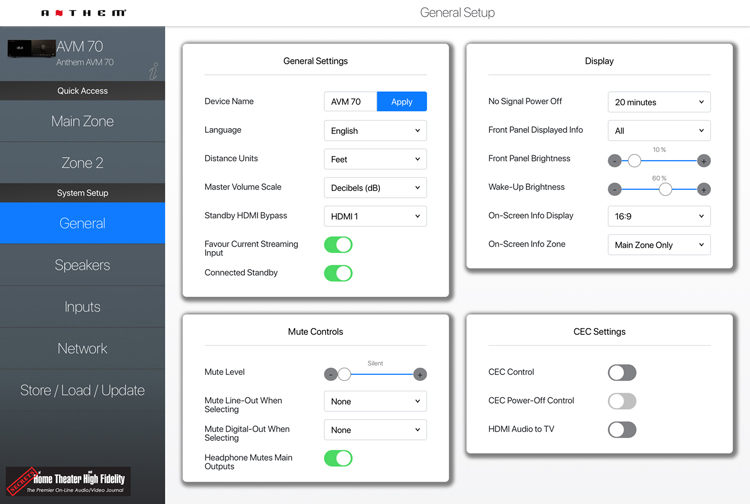Increase Front Panel Brightness with plus button
Screen dimensions: 750x504
(704, 161)
